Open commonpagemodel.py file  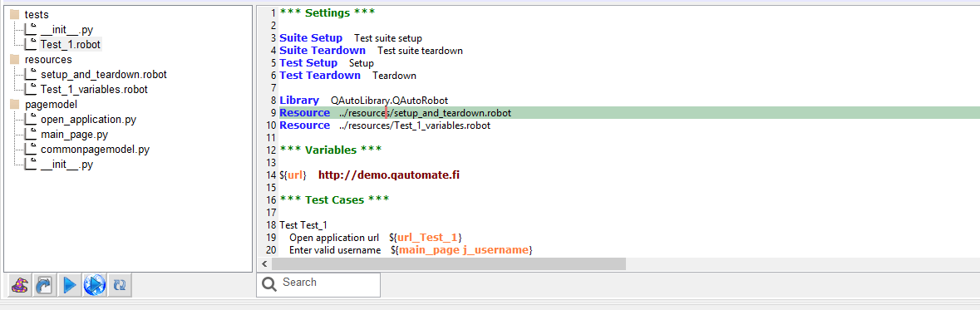tap(95, 150)
